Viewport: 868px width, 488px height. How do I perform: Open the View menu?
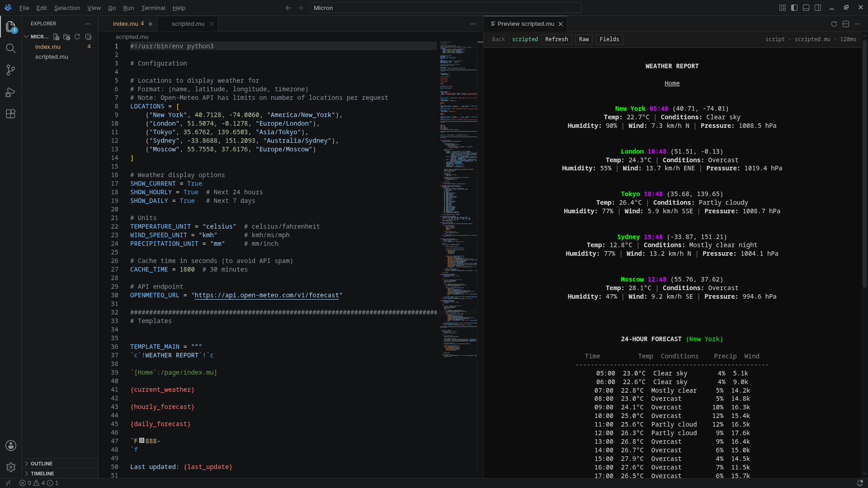click(94, 8)
